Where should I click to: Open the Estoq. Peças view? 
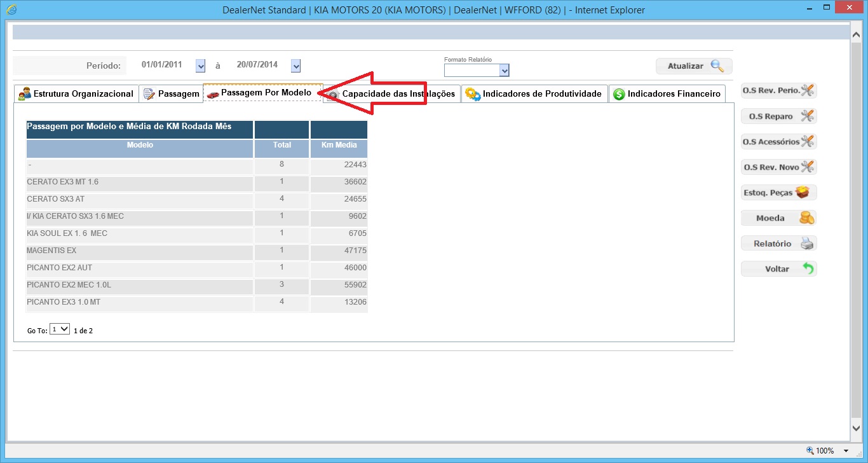click(779, 192)
